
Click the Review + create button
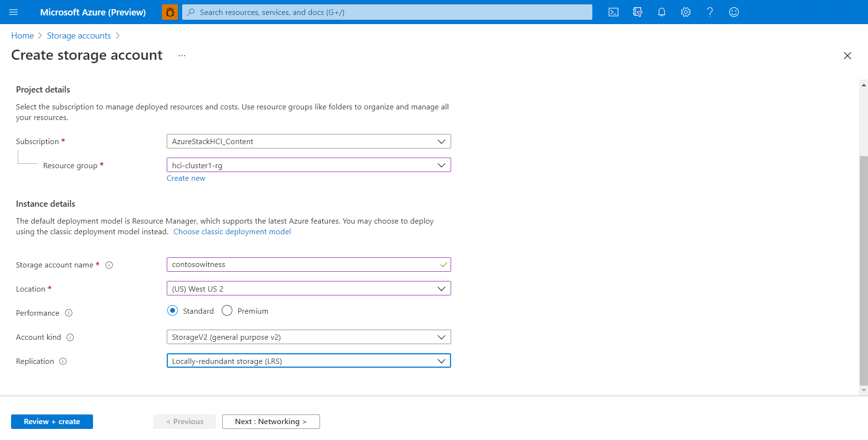click(x=52, y=422)
